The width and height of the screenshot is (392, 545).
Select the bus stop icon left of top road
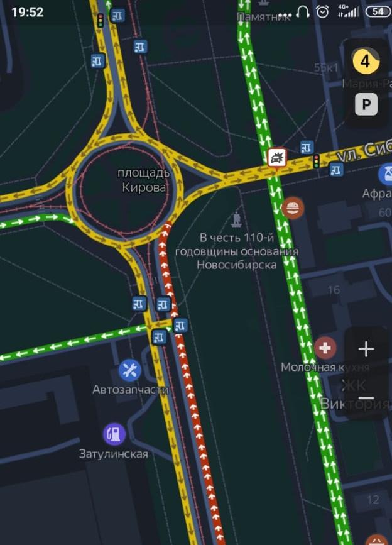coord(98,61)
